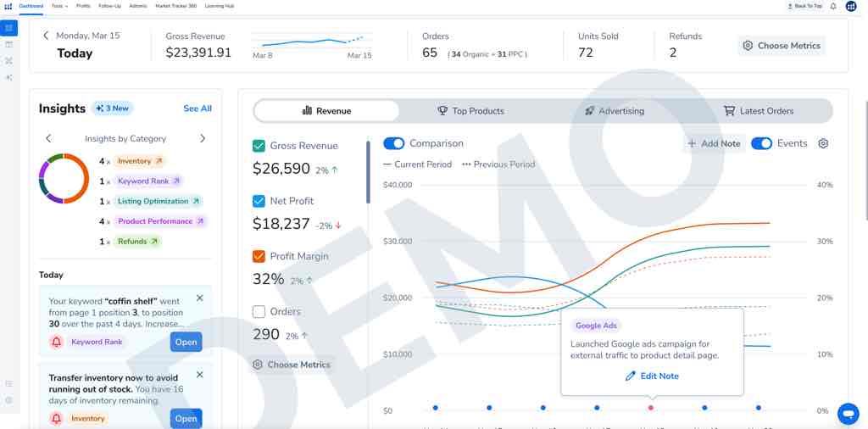
Task: Open chart settings gear beside Events
Action: (x=823, y=143)
